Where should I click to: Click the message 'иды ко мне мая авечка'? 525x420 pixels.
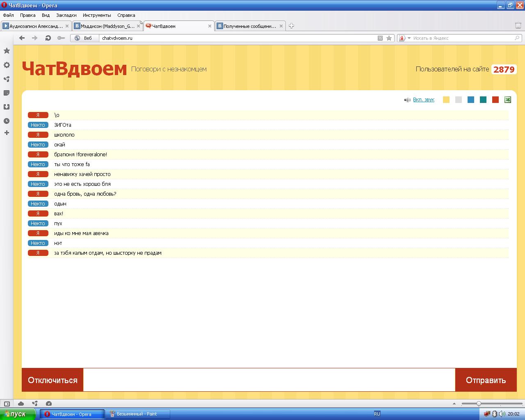81,233
